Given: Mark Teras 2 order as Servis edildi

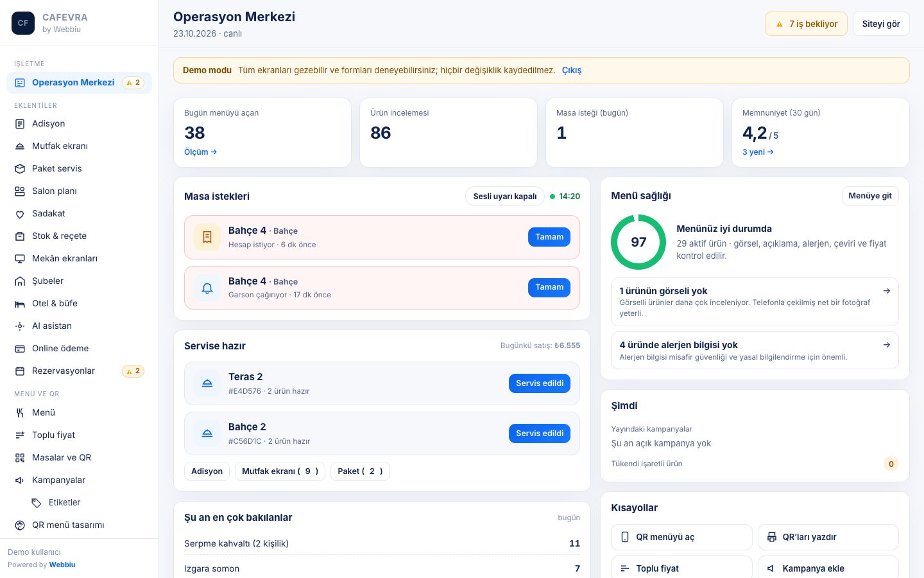Looking at the screenshot, I should coord(540,383).
